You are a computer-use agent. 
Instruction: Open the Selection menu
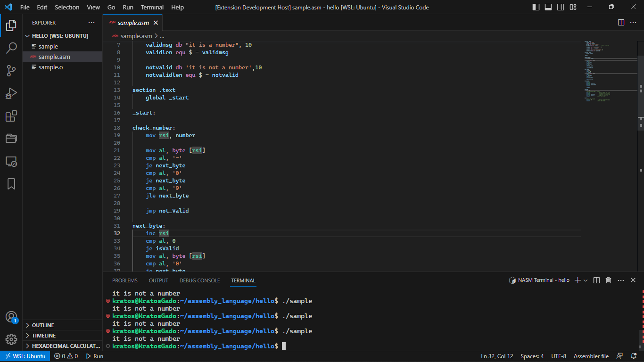(67, 7)
